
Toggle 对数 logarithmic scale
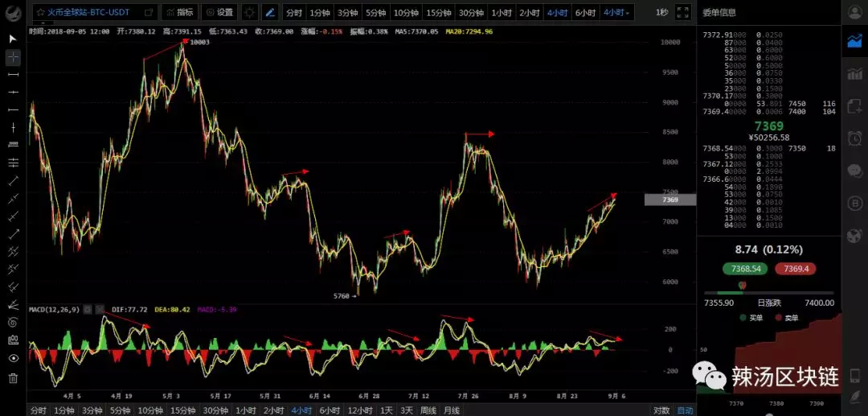(x=661, y=410)
